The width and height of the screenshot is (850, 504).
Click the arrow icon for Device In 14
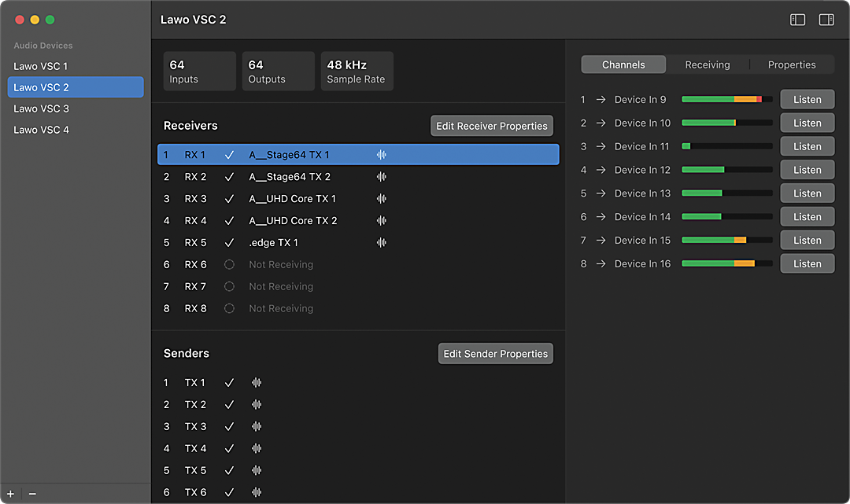pos(601,216)
